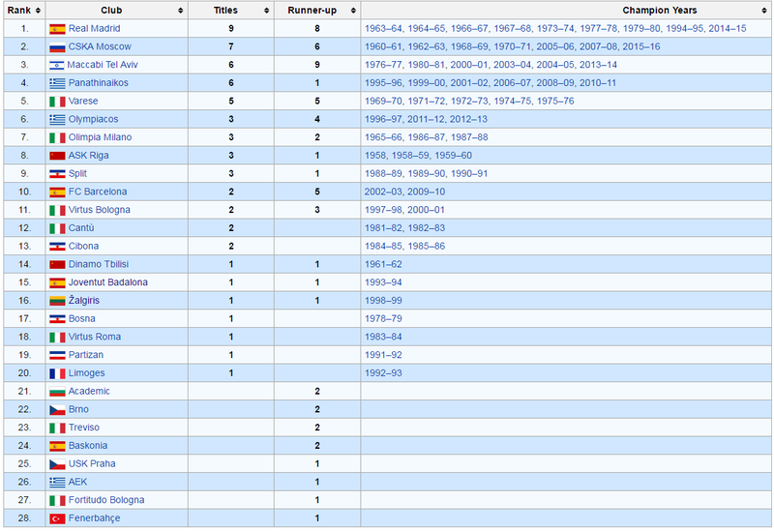This screenshot has height=532, width=774.
Task: Click the Greece flag beside AEK
Action: [57, 483]
